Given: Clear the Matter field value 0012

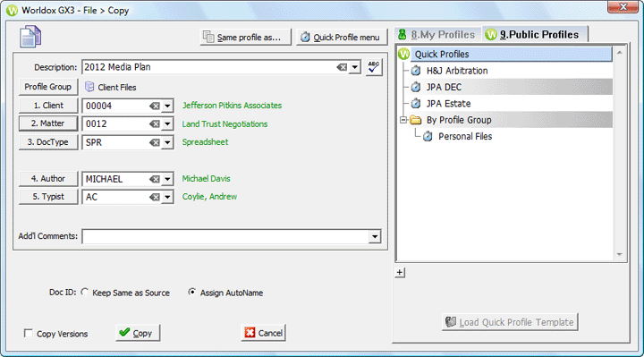Looking at the screenshot, I should pyautogui.click(x=155, y=124).
